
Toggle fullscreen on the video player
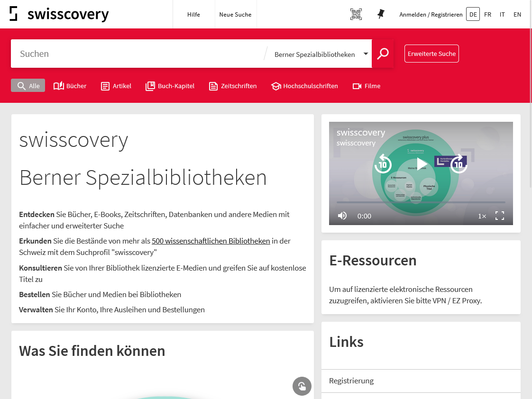point(500,216)
